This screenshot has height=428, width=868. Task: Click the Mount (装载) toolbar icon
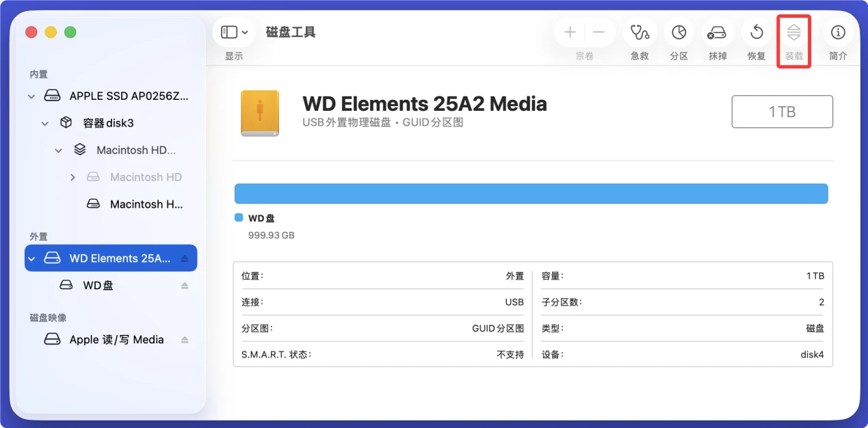793,32
